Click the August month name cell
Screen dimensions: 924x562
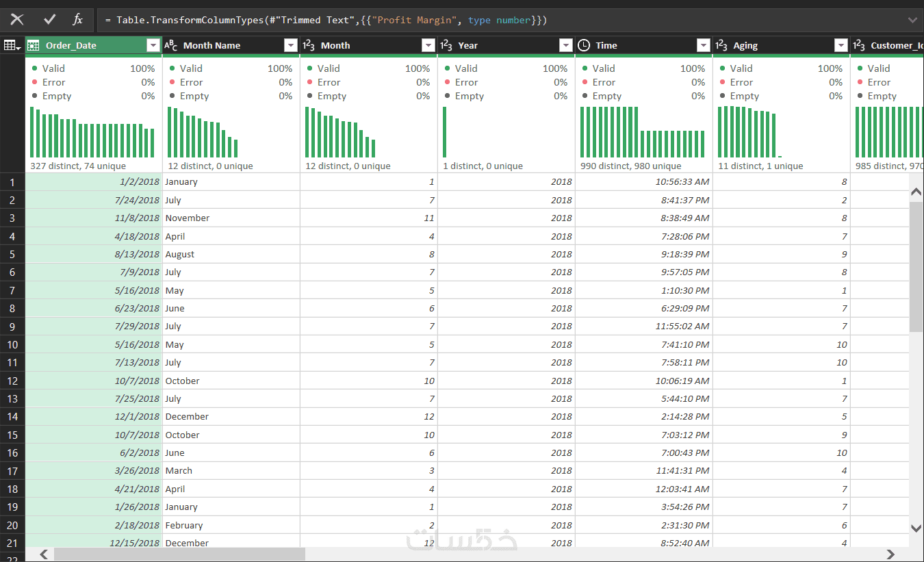(x=231, y=254)
